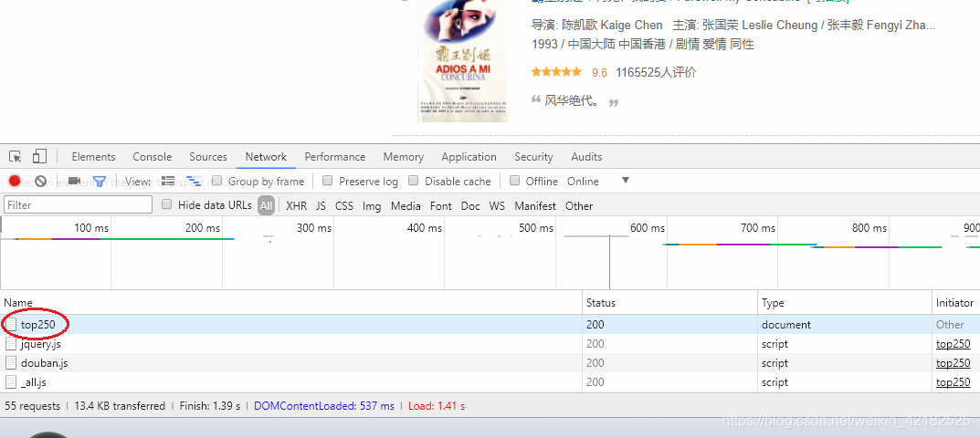Open the Memory tab
980x438 pixels.
tap(403, 157)
